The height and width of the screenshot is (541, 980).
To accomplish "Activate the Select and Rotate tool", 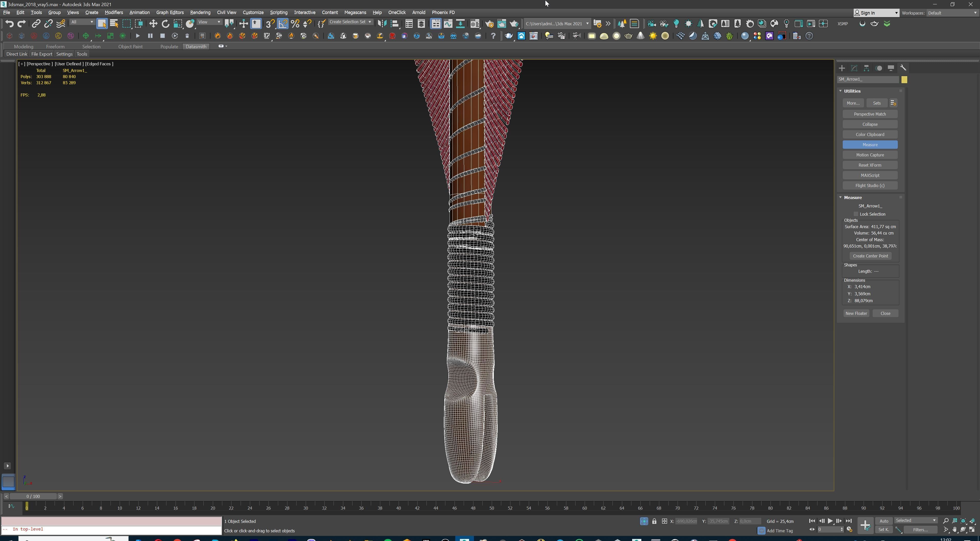I will [x=165, y=23].
